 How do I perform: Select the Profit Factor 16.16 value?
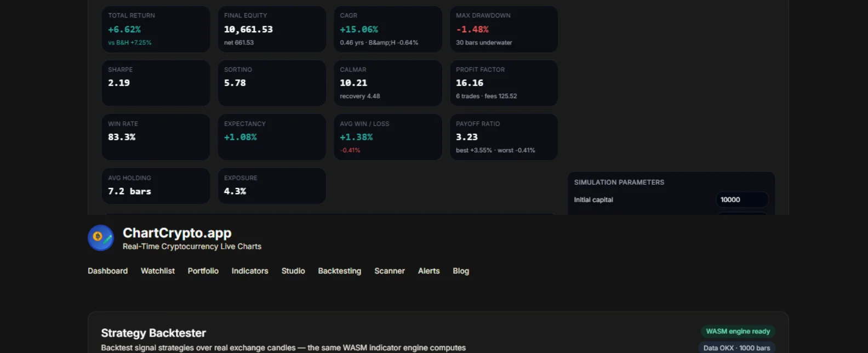[x=470, y=83]
